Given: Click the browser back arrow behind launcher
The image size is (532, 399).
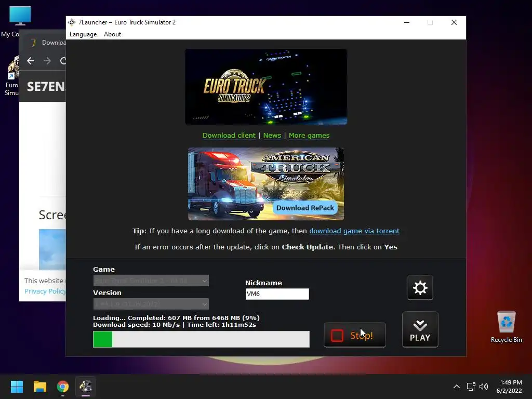Looking at the screenshot, I should tap(31, 61).
